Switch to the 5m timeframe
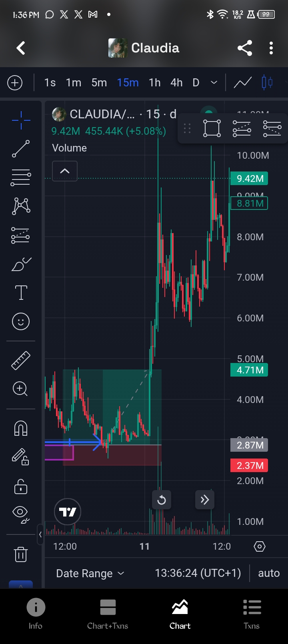This screenshot has width=288, height=644. (99, 83)
